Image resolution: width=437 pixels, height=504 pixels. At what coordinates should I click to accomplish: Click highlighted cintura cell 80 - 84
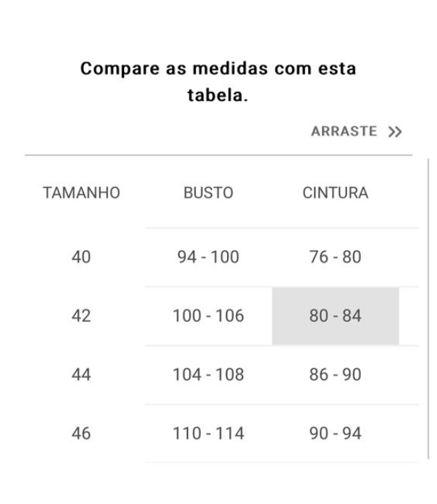tap(336, 316)
